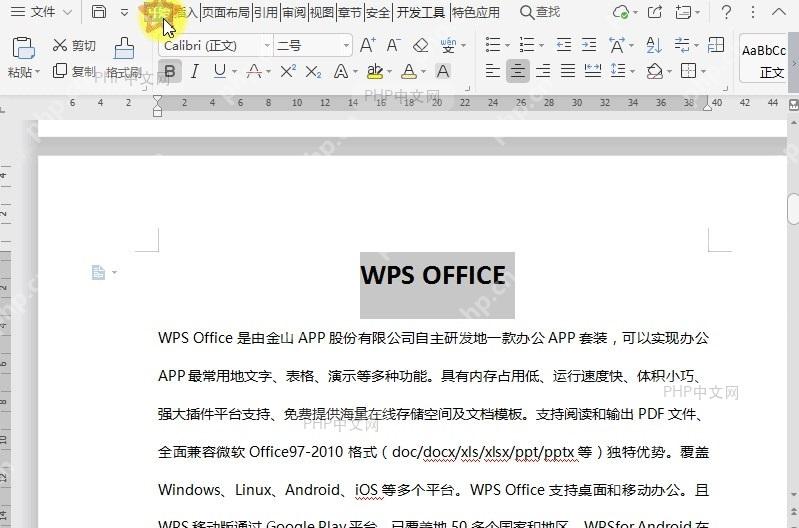
Task: Click the first-line indent marker on ruler
Action: (x=157, y=99)
